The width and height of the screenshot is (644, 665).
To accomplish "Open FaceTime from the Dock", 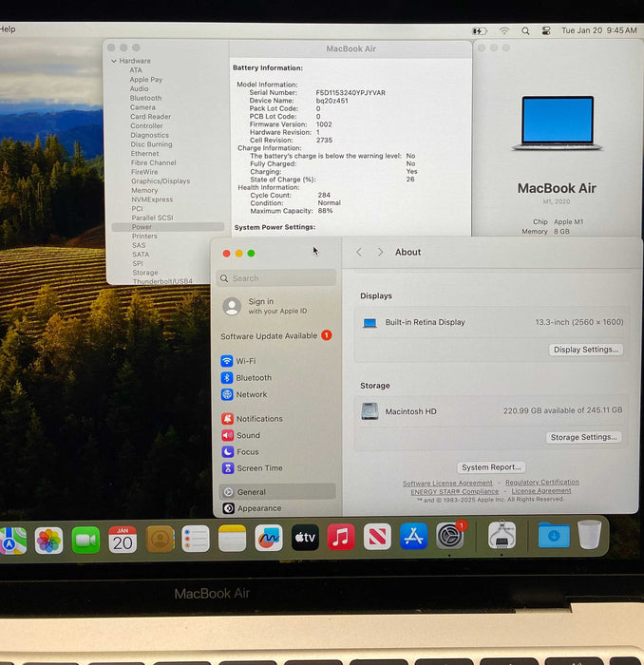I will tap(85, 540).
